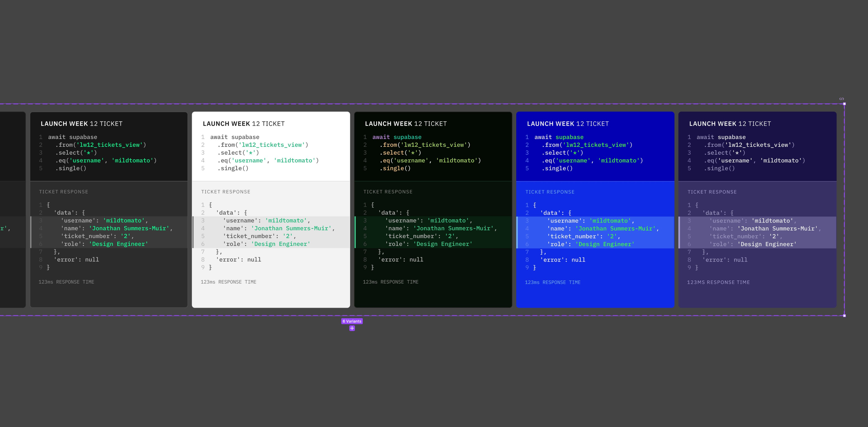Click '123ms RESPONSE TIME' in blue card

coord(553,282)
